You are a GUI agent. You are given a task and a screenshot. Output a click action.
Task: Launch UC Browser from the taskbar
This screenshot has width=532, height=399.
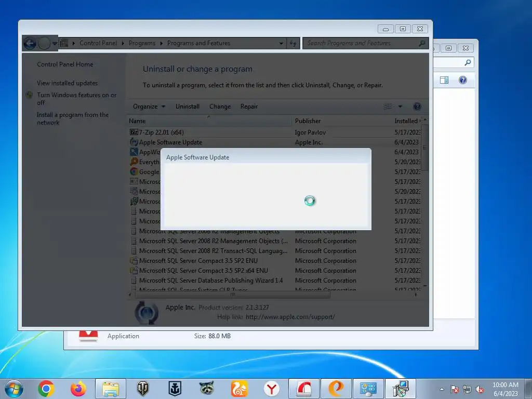click(239, 389)
